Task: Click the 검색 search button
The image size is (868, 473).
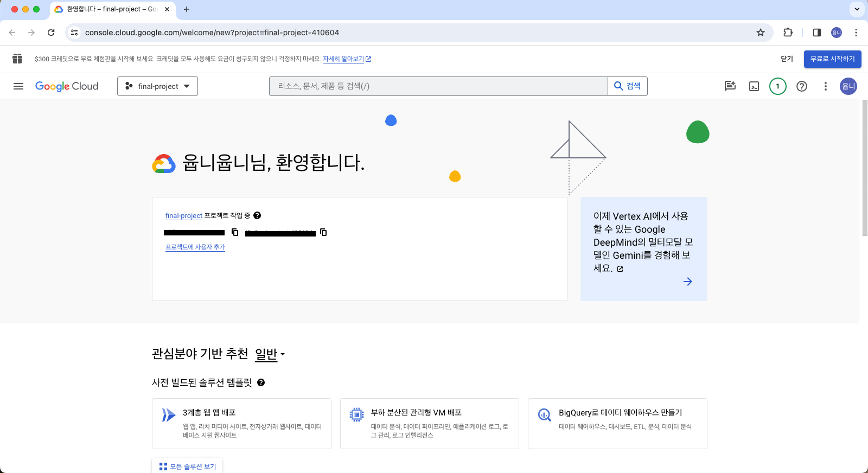Action: tap(628, 86)
